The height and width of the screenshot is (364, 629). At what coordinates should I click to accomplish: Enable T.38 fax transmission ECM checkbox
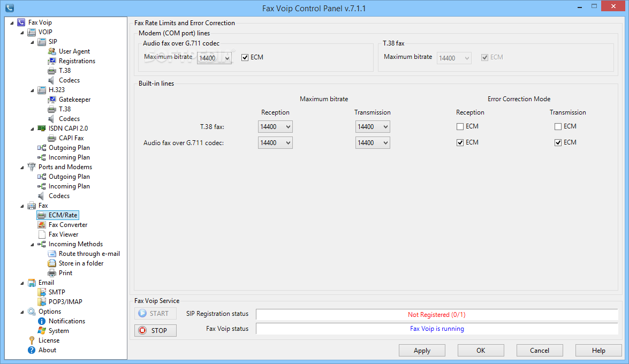click(x=558, y=126)
